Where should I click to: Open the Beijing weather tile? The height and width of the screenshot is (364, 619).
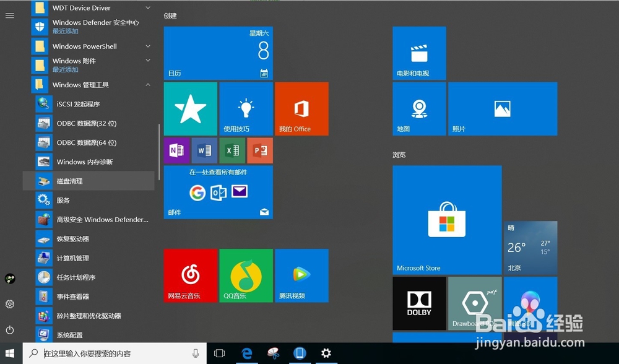click(x=530, y=248)
